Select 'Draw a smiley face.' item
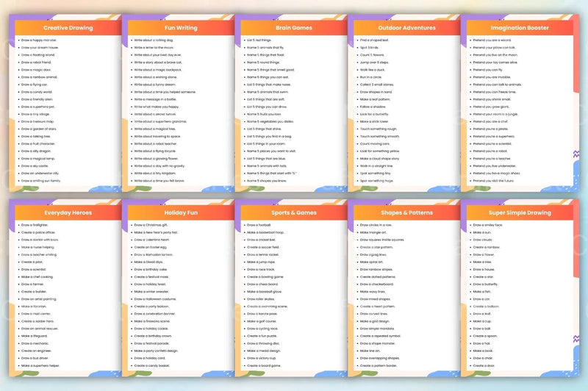 click(487, 225)
